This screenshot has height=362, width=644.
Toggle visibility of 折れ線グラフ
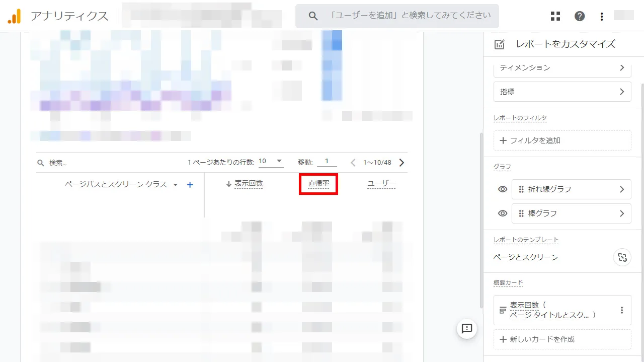coord(502,189)
